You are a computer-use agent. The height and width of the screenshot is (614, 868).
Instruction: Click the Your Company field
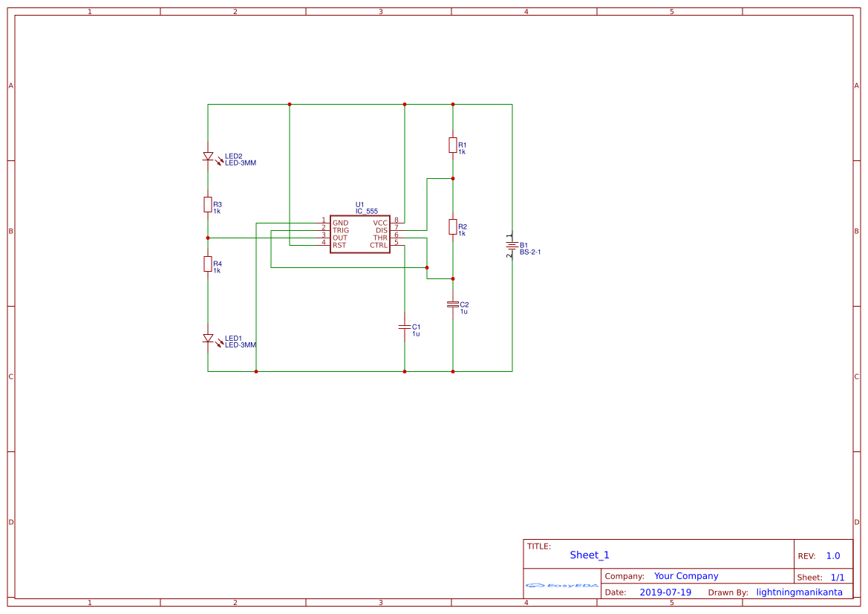pyautogui.click(x=685, y=575)
